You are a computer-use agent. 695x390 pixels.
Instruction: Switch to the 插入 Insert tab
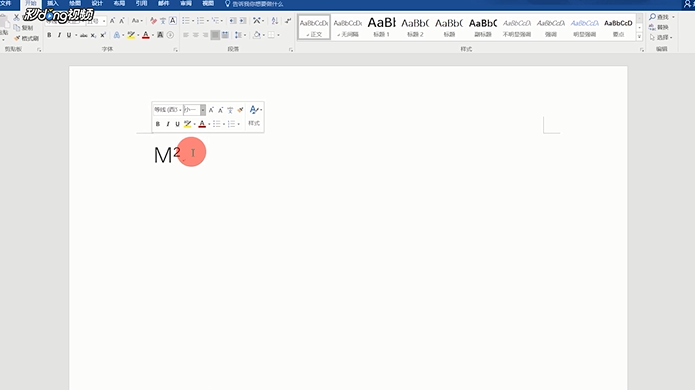[x=52, y=4]
